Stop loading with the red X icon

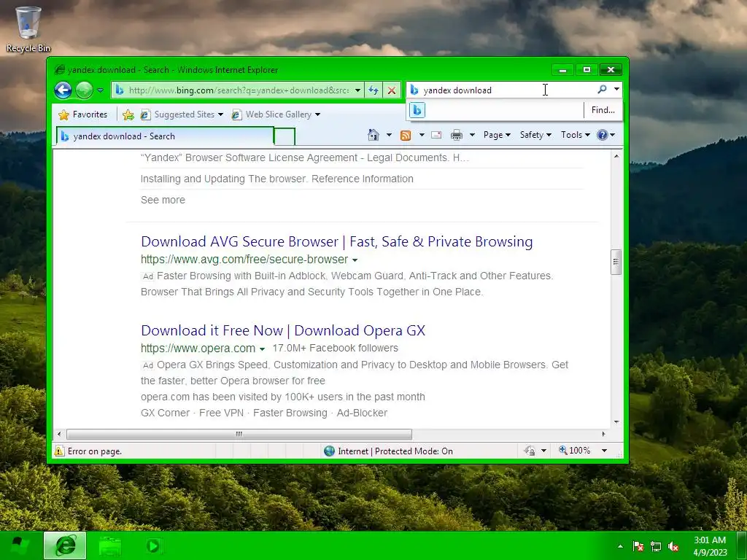(392, 90)
